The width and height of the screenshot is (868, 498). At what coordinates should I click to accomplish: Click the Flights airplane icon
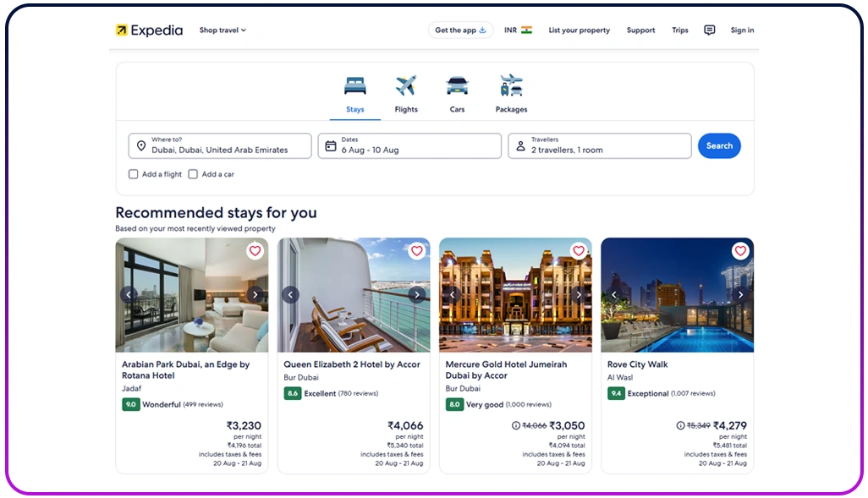pos(406,85)
